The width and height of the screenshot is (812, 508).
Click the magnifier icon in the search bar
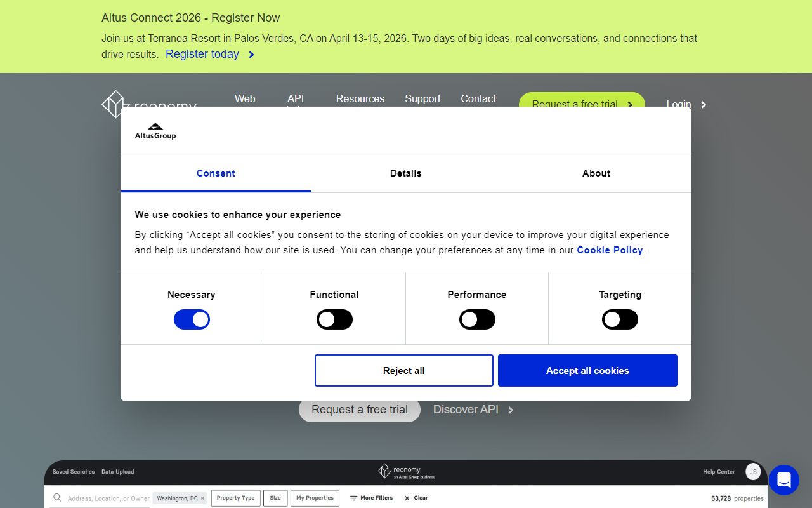[x=57, y=498]
